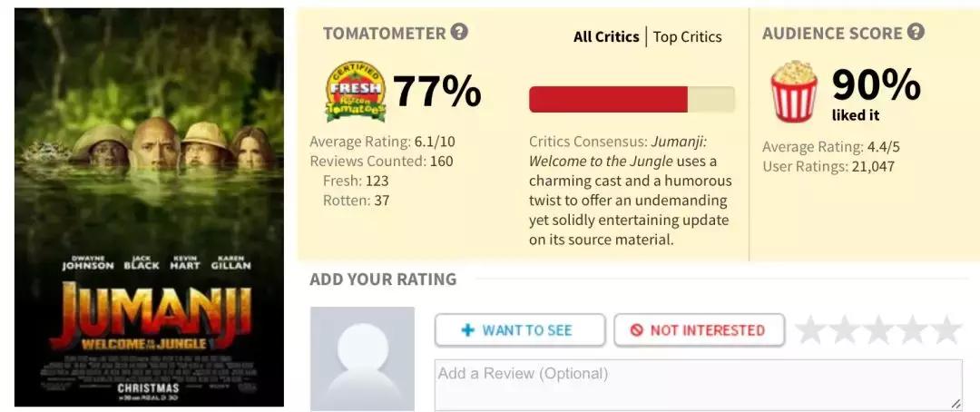Click the red Tomatometer score bar
The height and width of the screenshot is (412, 980).
click(x=608, y=99)
